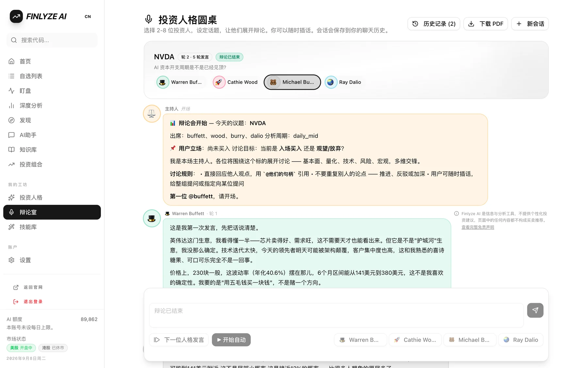Switch language with the CN toggle
The height and width of the screenshot is (368, 588).
[x=88, y=17]
